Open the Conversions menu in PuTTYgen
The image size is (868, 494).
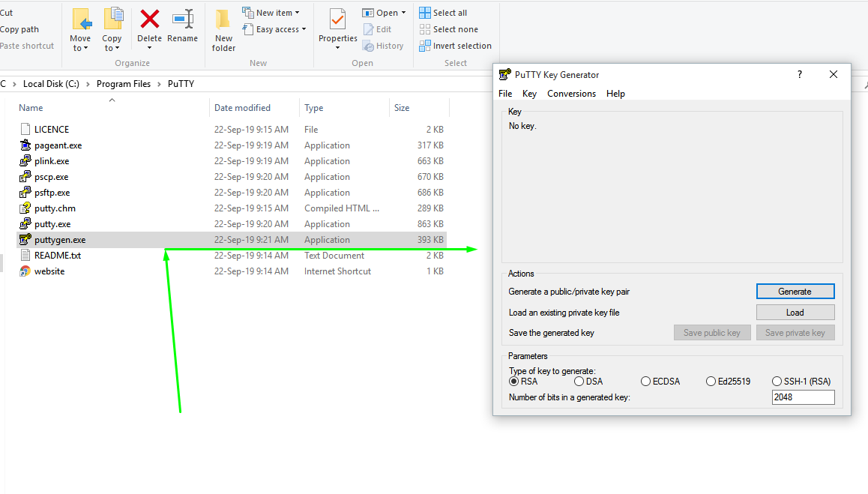point(571,94)
